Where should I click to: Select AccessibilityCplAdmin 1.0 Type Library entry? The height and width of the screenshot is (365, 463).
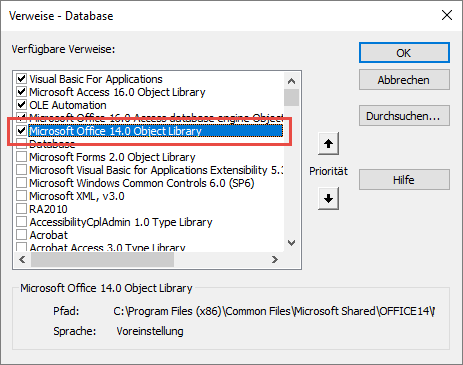point(121,222)
